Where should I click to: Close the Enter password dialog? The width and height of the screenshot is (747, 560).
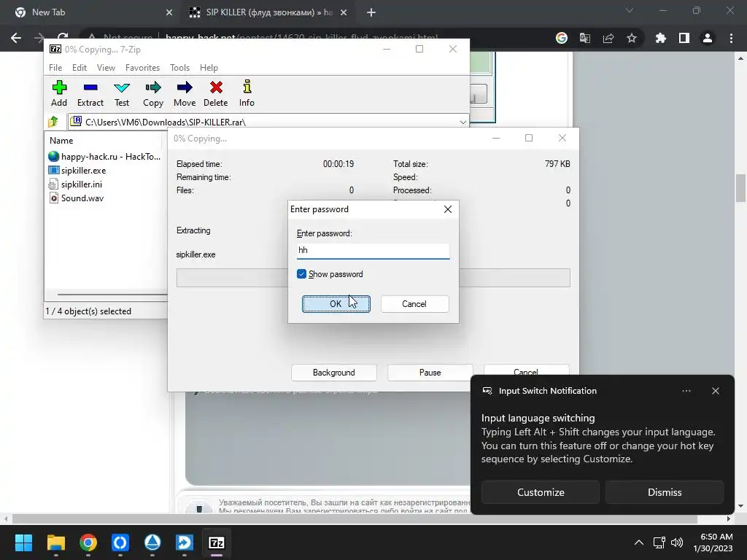click(447, 209)
